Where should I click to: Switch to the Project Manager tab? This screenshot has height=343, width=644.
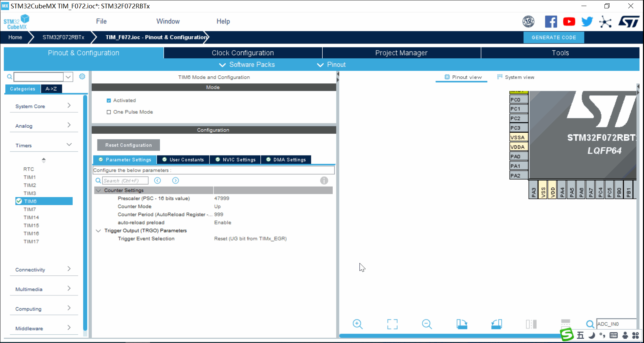tap(401, 53)
